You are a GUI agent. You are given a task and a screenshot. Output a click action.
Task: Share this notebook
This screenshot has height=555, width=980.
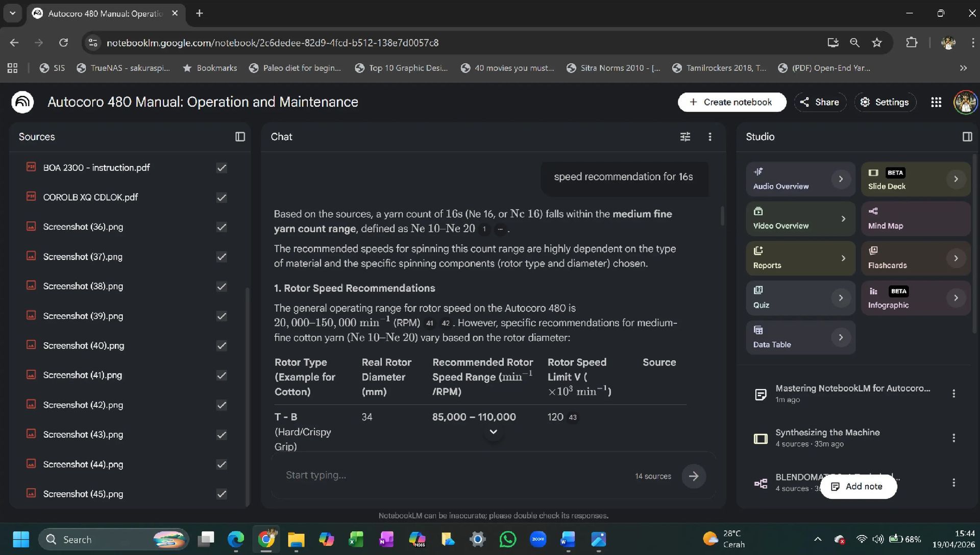click(820, 102)
